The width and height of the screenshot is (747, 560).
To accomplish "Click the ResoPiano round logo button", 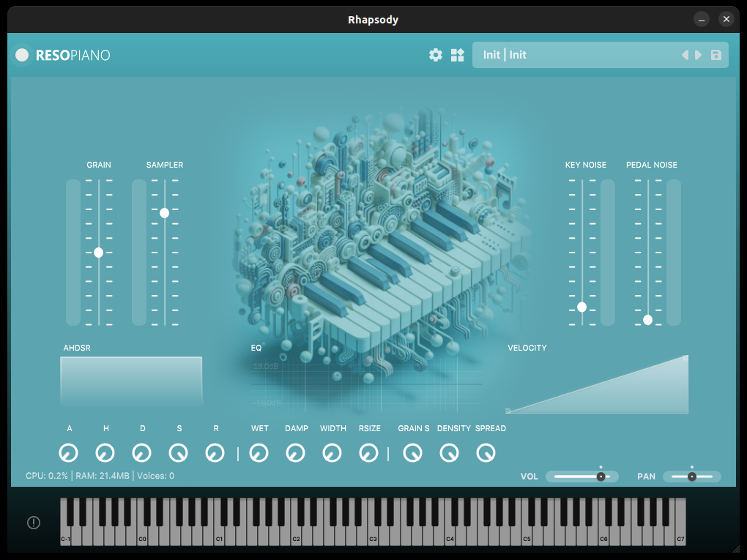I will click(22, 55).
